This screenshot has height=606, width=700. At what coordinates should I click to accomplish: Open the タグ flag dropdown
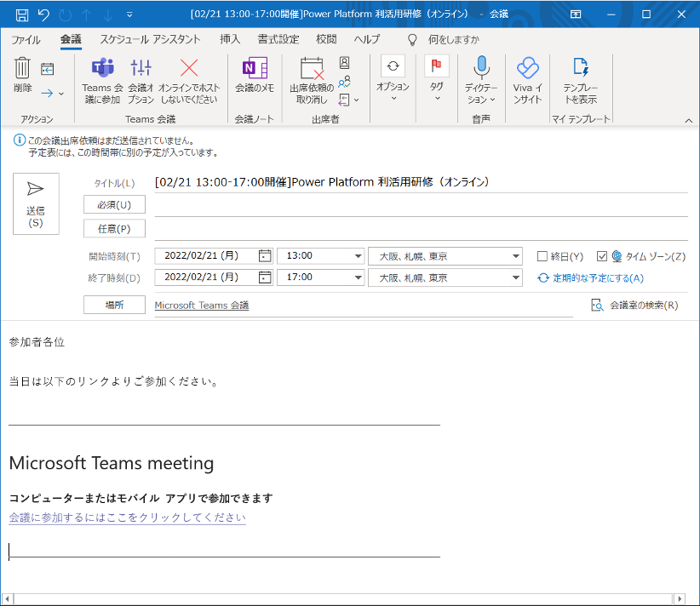click(x=437, y=78)
